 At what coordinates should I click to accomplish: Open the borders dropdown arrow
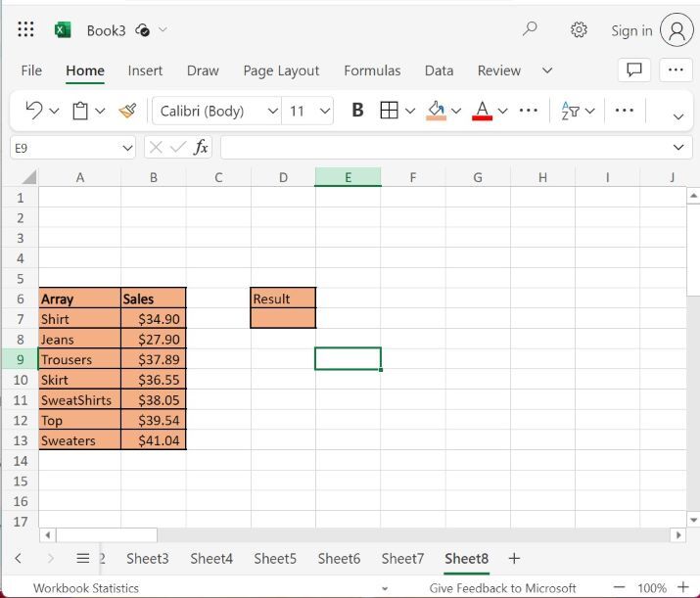click(410, 111)
